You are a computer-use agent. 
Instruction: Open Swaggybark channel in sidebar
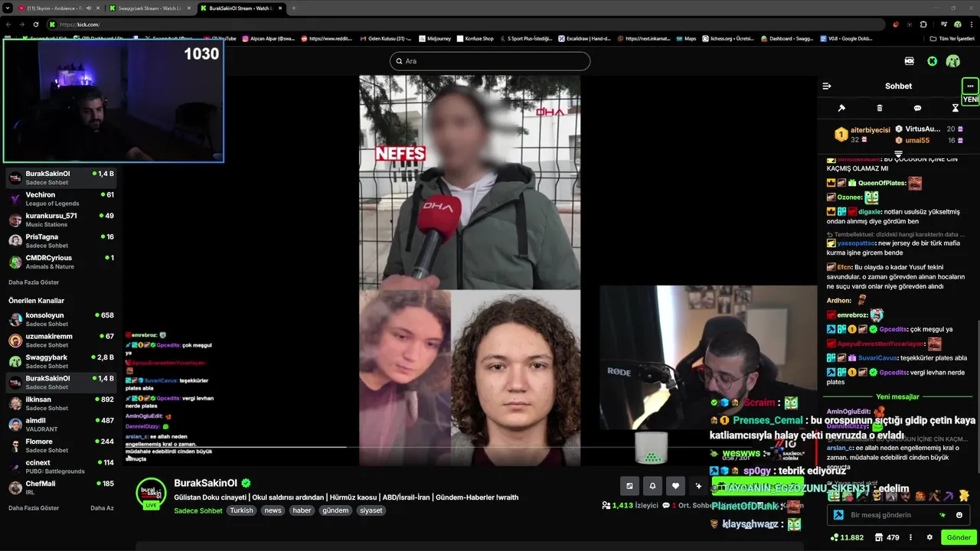click(x=61, y=361)
